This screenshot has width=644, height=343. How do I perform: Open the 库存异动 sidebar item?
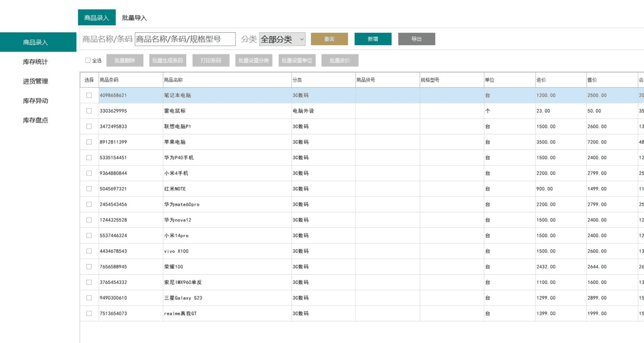(35, 101)
